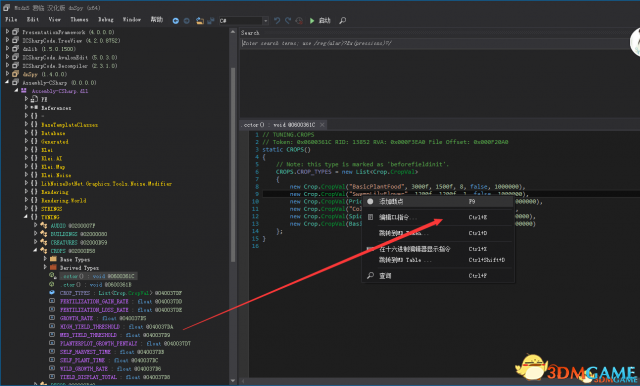Open the View menu
Image resolution: width=640 pixels, height=386 pixels.
pyautogui.click(x=55, y=20)
